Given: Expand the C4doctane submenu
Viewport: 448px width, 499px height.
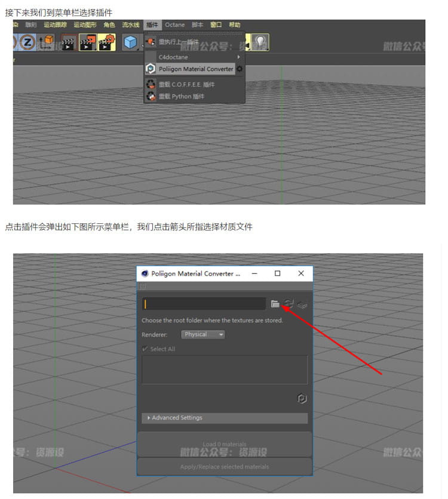Looking at the screenshot, I should tap(194, 57).
